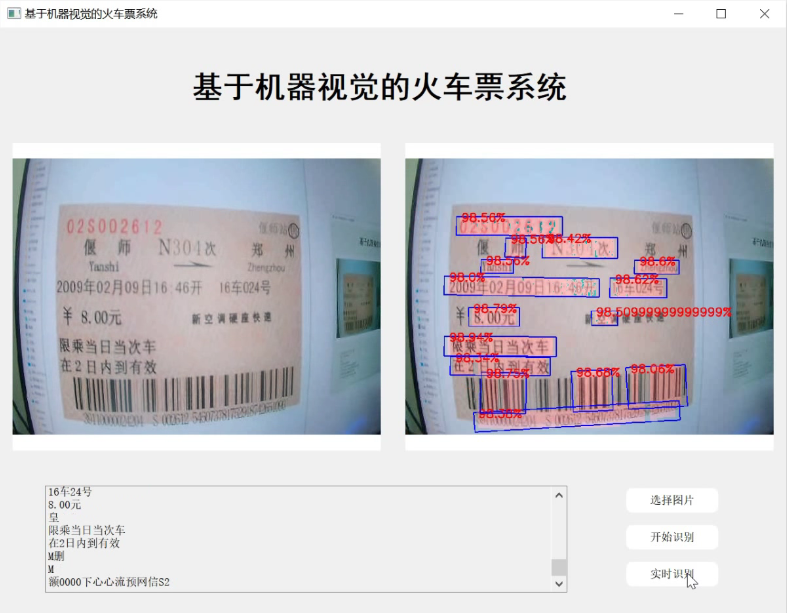
Task: Click the scrollbar down arrow in results box
Action: coord(559,584)
